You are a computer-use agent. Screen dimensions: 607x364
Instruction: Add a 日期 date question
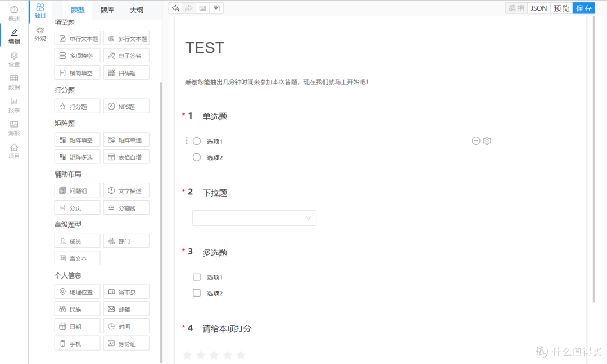click(x=78, y=326)
